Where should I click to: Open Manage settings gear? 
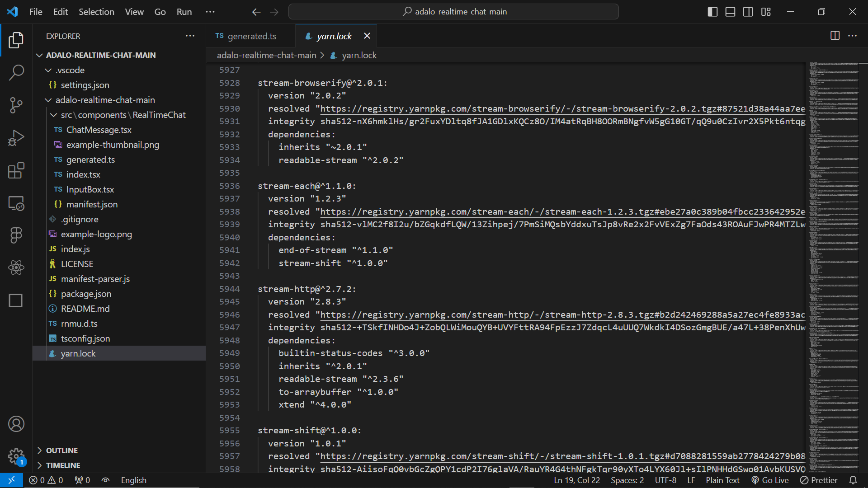point(16,456)
